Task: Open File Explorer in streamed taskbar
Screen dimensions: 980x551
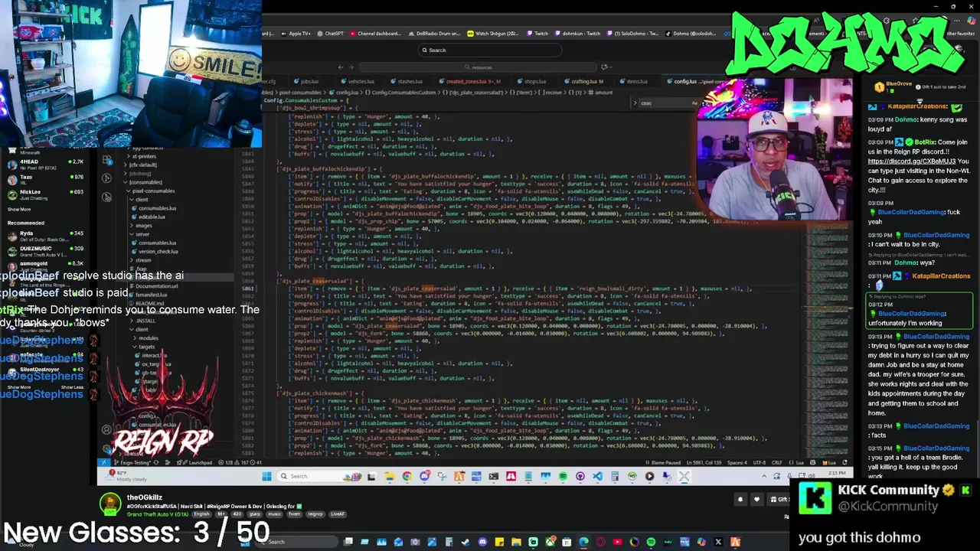Action: [389, 476]
